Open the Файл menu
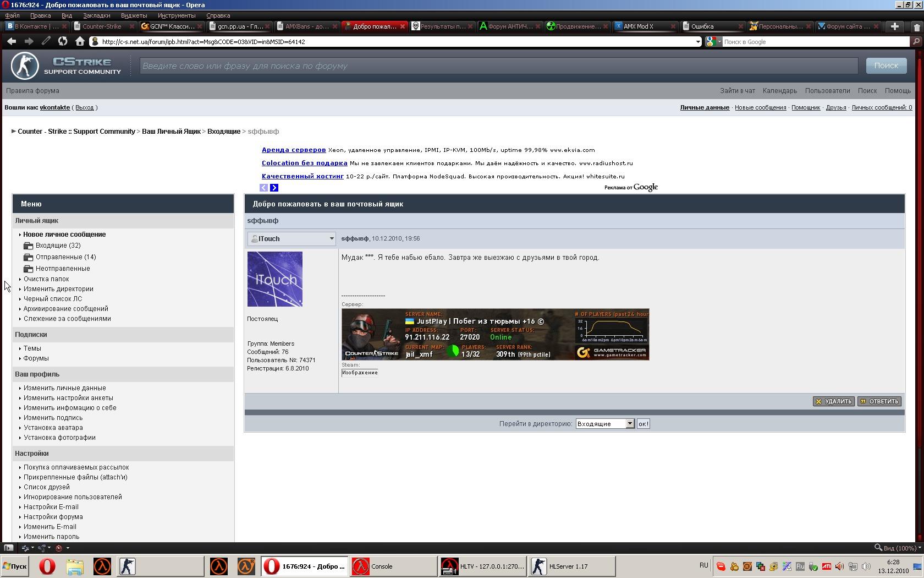This screenshot has width=924, height=578. pos(12,15)
